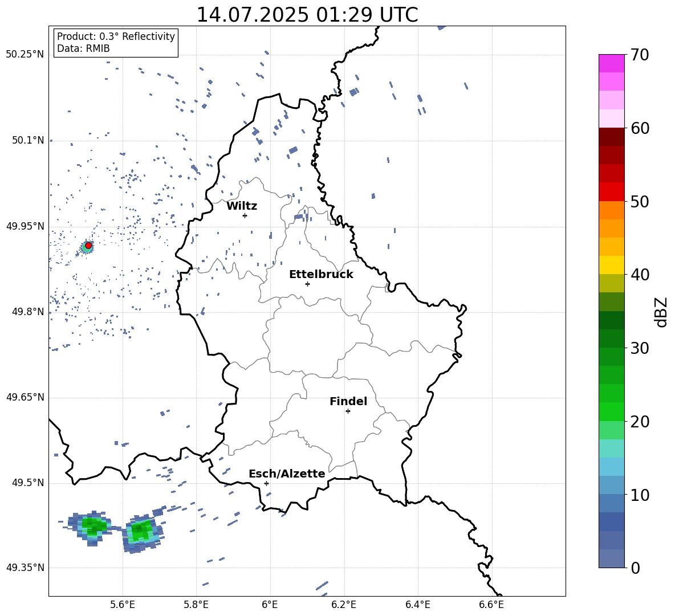Image resolution: width=675 pixels, height=616 pixels.
Task: Click the 6.4°E longitude label
Action: (x=417, y=605)
